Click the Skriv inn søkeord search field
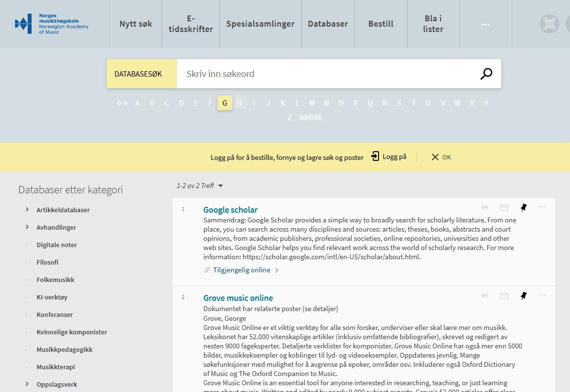This screenshot has height=392, width=570. (x=325, y=74)
